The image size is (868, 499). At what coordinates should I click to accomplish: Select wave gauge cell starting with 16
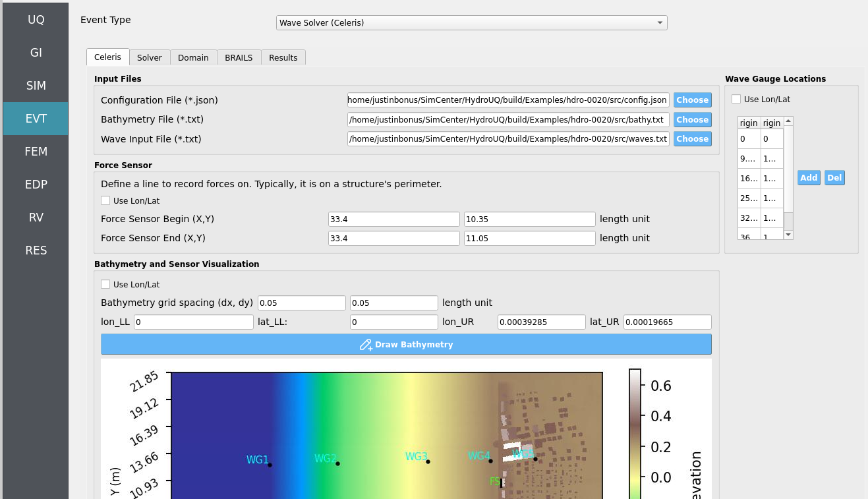749,179
